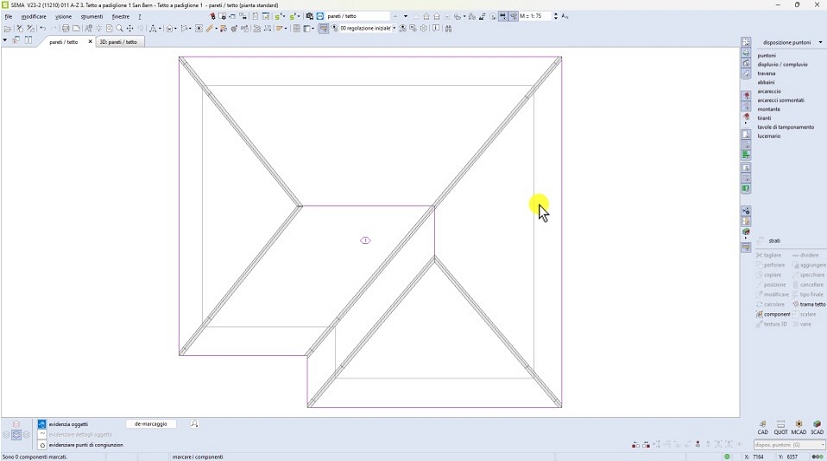Image resolution: width=827 pixels, height=461 pixels.
Task: Toggle 'evidenziare punti di congiunzione'
Action: coord(42,445)
